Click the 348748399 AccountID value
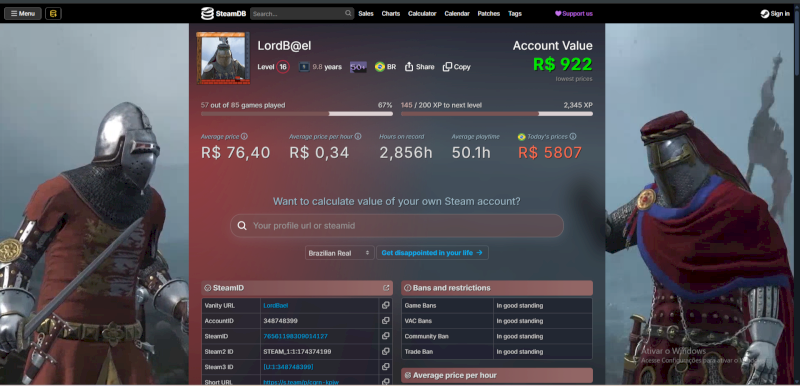 tap(281, 321)
